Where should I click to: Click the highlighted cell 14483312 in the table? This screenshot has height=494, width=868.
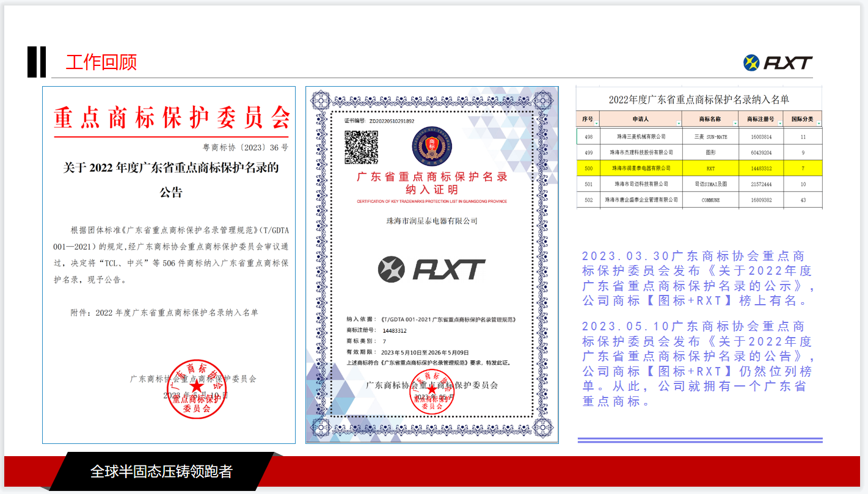761,168
